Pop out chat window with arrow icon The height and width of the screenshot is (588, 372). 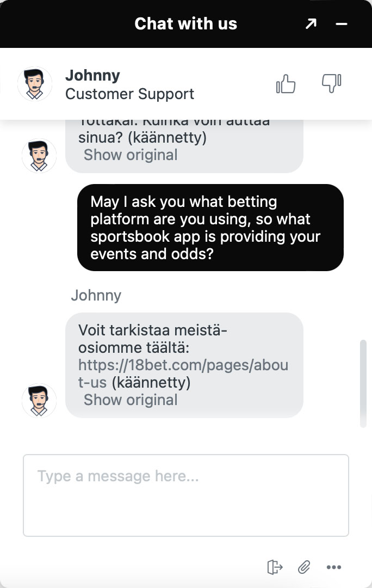[x=311, y=24]
